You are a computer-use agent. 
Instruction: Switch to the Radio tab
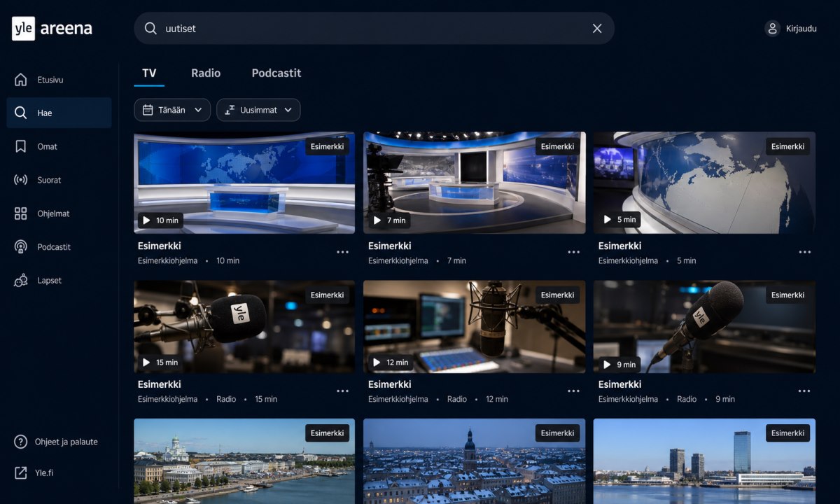click(x=206, y=73)
